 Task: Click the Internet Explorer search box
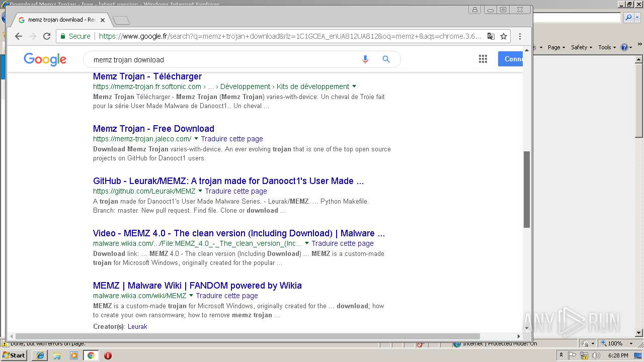click(577, 18)
